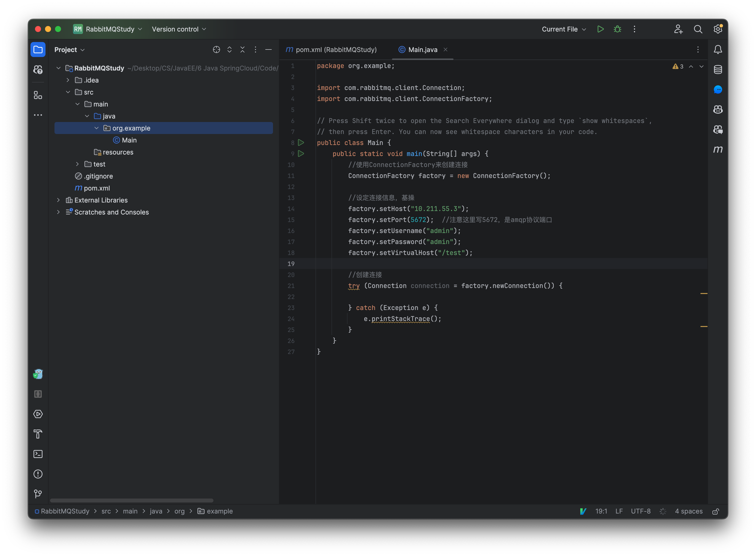Screen dimensions: 756x556
Task: Open the Terminal tool window
Action: (38, 454)
